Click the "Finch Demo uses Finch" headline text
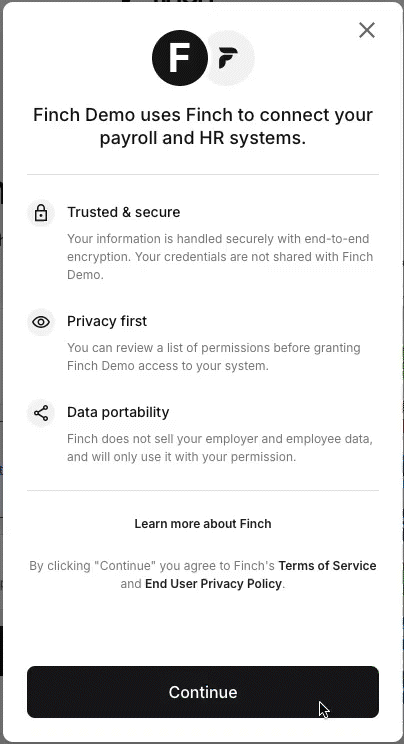Image resolution: width=404 pixels, height=744 pixels. click(x=203, y=127)
